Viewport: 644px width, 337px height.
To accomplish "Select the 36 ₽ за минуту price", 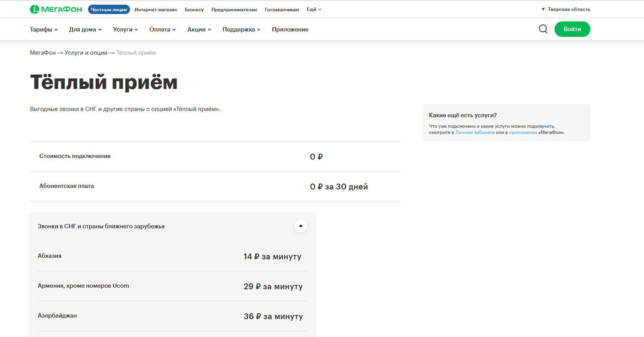I will coord(273,317).
